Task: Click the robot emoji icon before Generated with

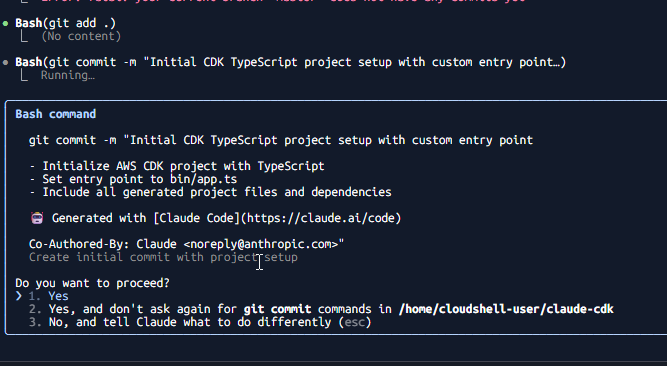Action: click(37, 218)
